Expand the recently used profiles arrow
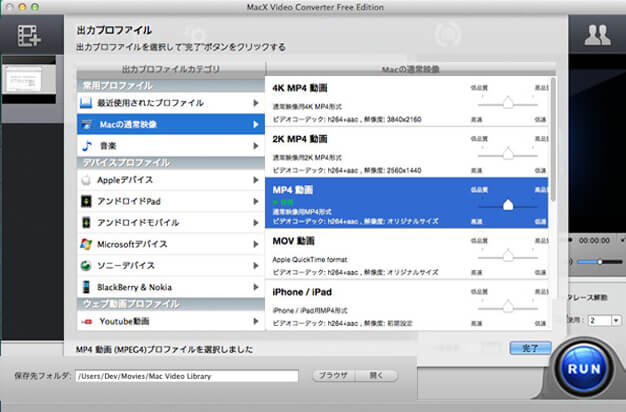This screenshot has height=412, width=626. point(256,103)
